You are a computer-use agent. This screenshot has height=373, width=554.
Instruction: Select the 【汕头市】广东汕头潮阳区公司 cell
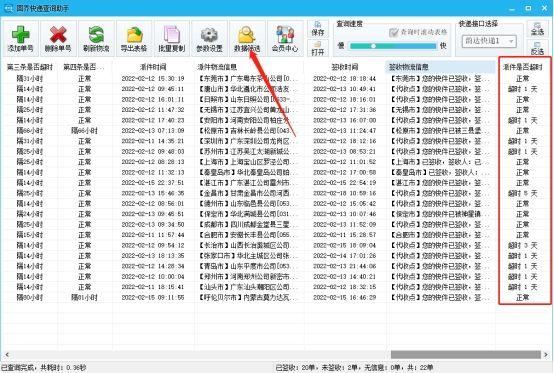tap(249, 287)
